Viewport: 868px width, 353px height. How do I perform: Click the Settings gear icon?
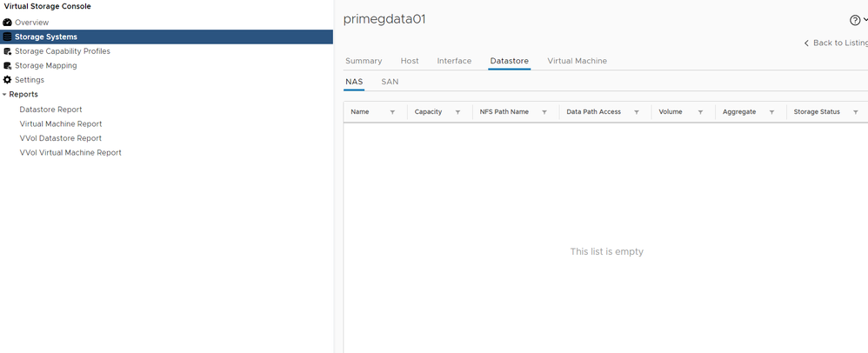[7, 80]
